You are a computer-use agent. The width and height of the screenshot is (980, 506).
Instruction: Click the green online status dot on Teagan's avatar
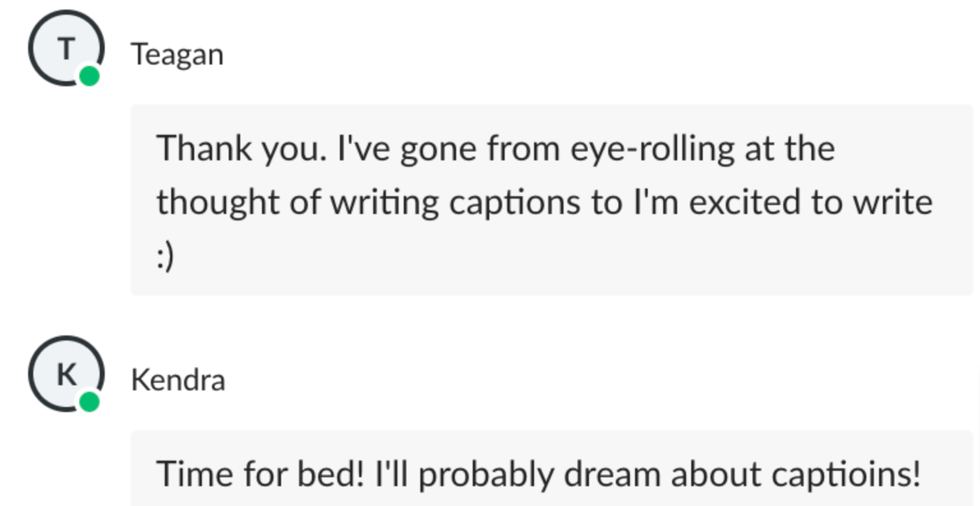pyautogui.click(x=89, y=76)
